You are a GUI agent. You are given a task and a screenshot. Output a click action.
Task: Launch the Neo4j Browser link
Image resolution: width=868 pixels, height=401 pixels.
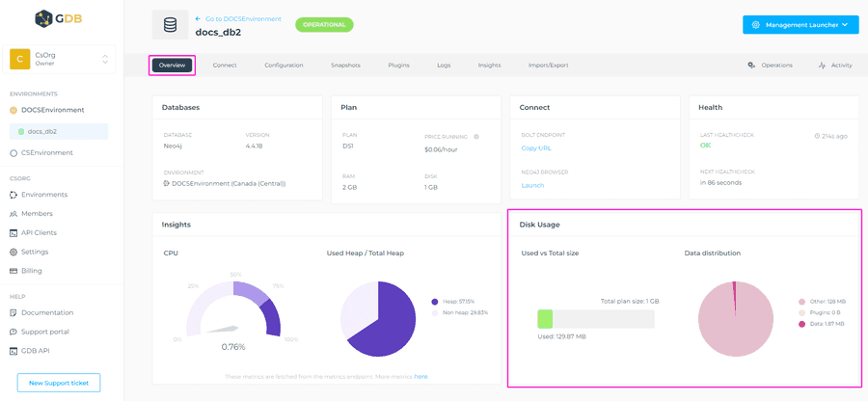click(x=532, y=185)
